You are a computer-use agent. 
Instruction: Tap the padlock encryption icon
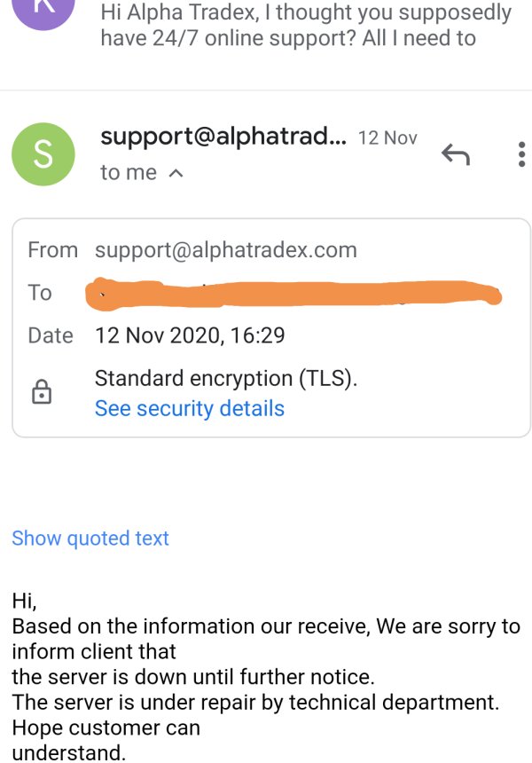point(42,392)
